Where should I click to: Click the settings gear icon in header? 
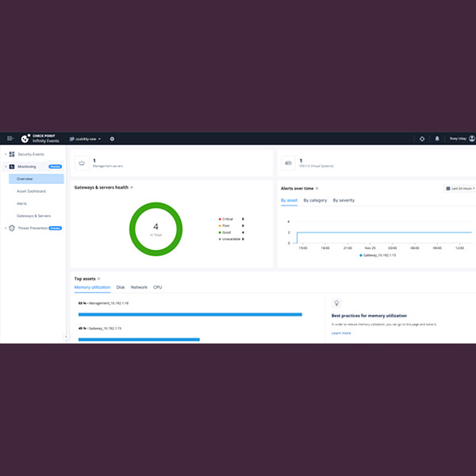click(x=112, y=139)
